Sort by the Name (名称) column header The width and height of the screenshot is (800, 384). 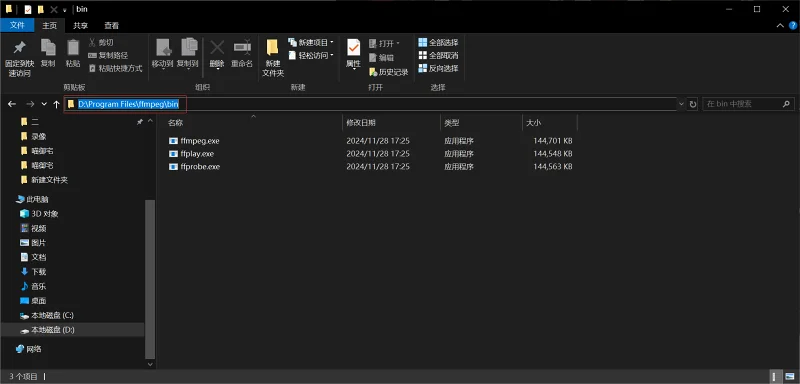click(176, 122)
